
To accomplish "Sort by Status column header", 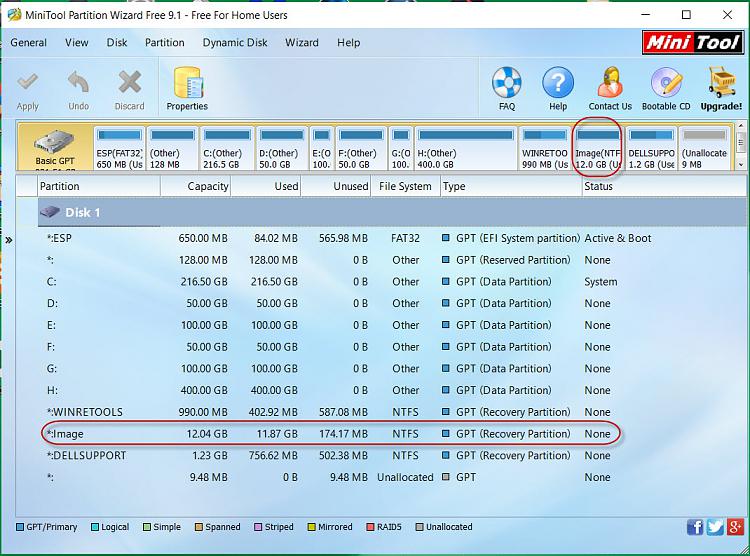I will pyautogui.click(x=663, y=186).
